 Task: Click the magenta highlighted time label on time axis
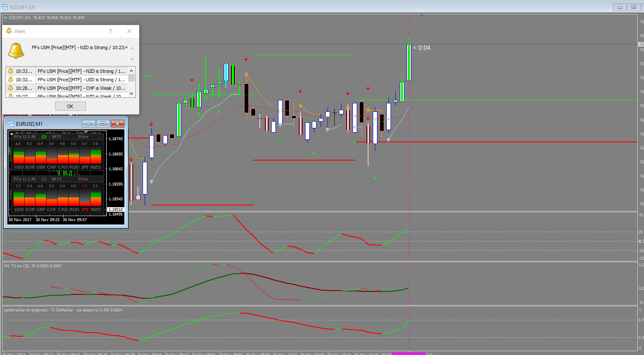point(409,353)
